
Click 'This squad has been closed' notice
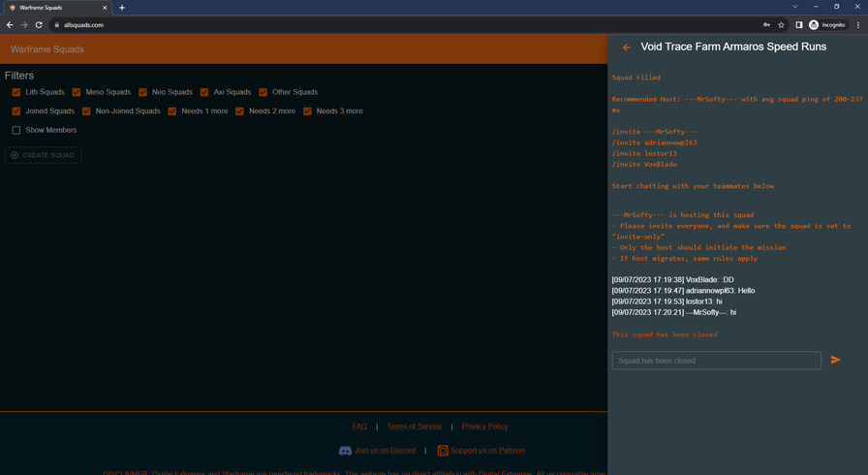pos(665,334)
